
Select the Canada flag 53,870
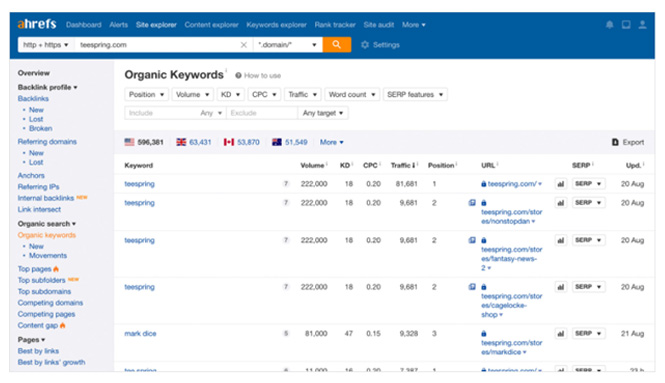(x=242, y=142)
